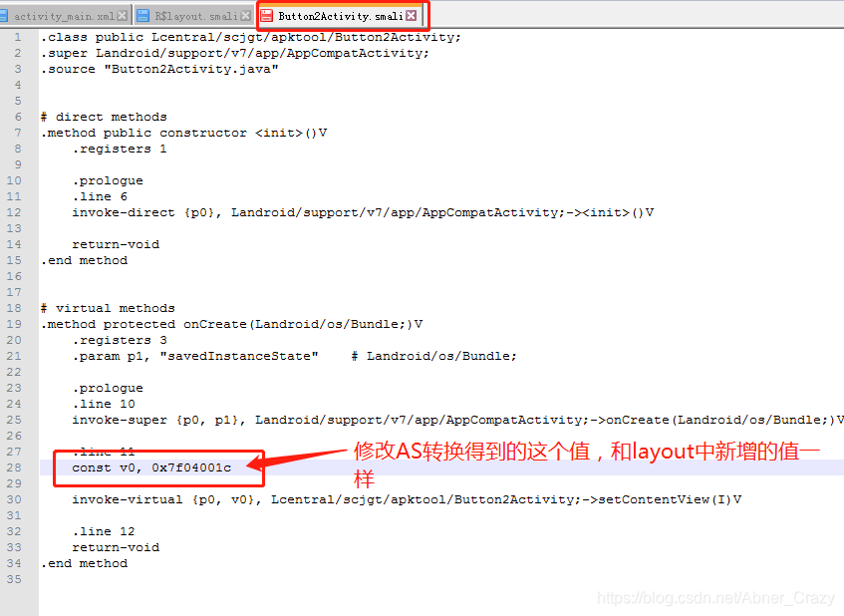
Task: Switch to the activity_main.xml tab
Action: (64, 16)
